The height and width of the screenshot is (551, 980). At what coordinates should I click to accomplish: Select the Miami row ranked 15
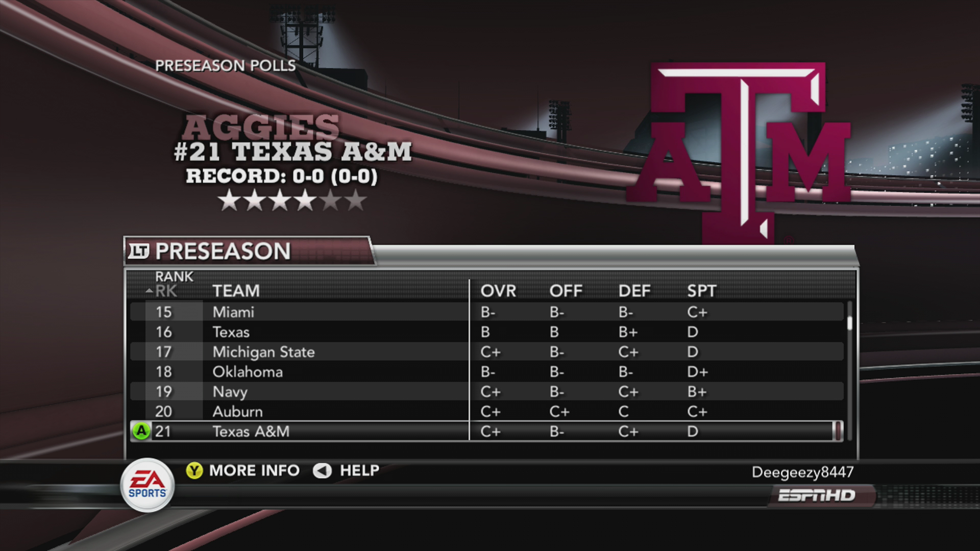tap(486, 312)
